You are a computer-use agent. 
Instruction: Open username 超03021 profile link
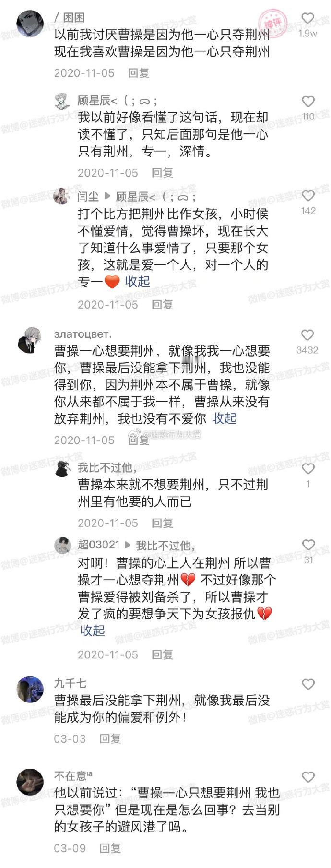(x=99, y=545)
